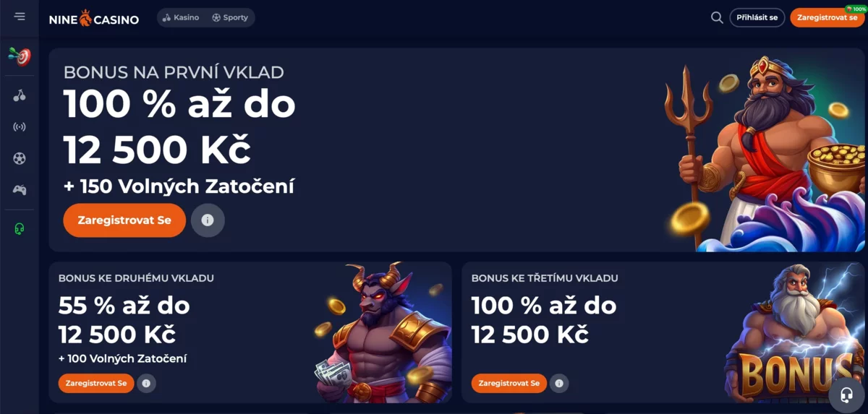Click Zaregistrovat Se on third deposit card
The height and width of the screenshot is (414, 868).
tap(509, 383)
